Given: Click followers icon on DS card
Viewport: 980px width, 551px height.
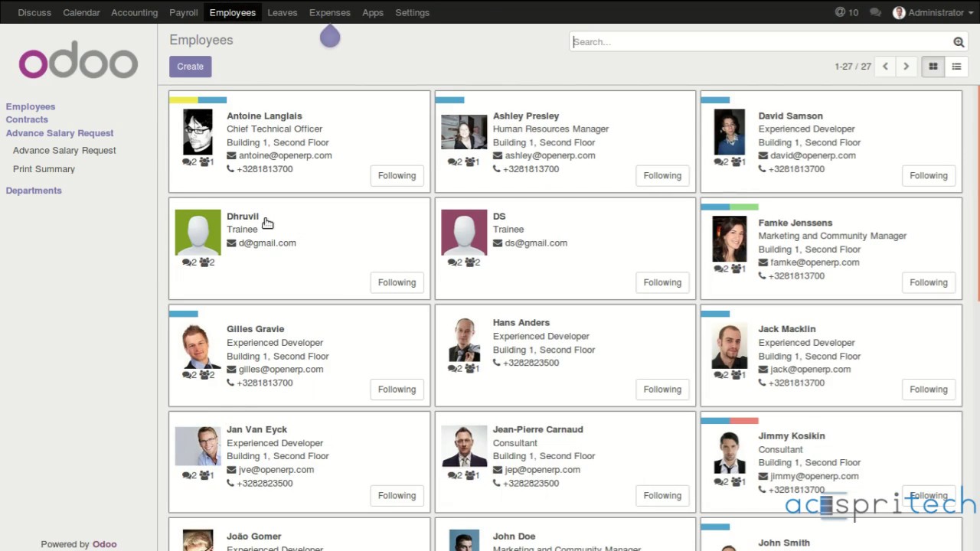Looking at the screenshot, I should tap(473, 262).
